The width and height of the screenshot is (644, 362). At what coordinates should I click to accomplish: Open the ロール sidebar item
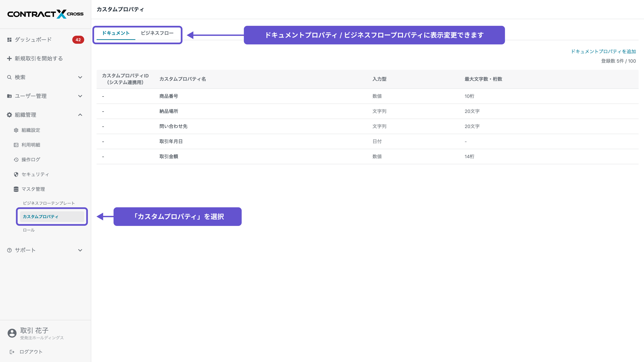coord(29,230)
